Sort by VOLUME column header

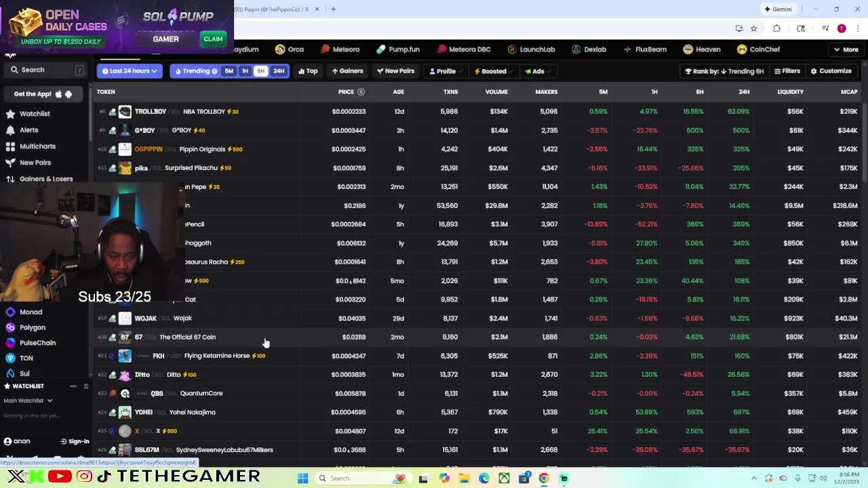coord(496,92)
